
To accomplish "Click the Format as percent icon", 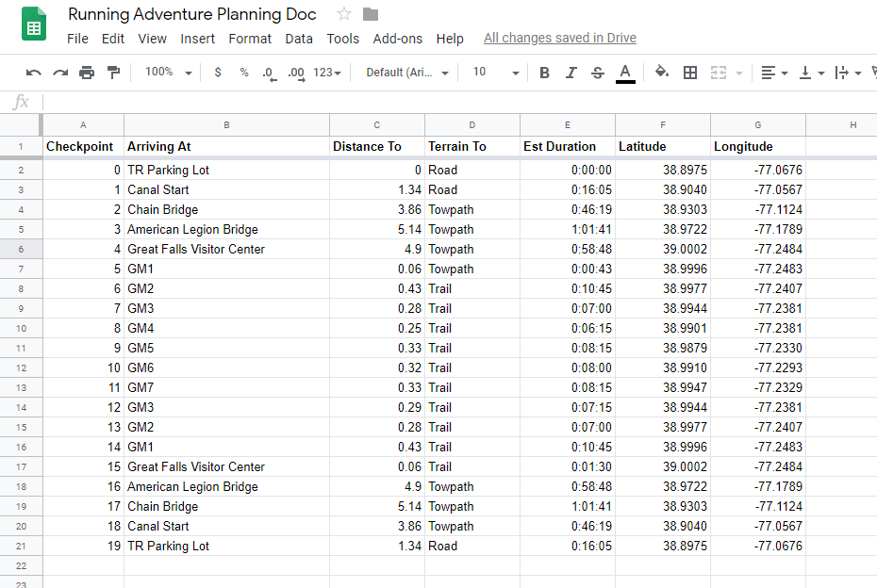I will tap(243, 73).
